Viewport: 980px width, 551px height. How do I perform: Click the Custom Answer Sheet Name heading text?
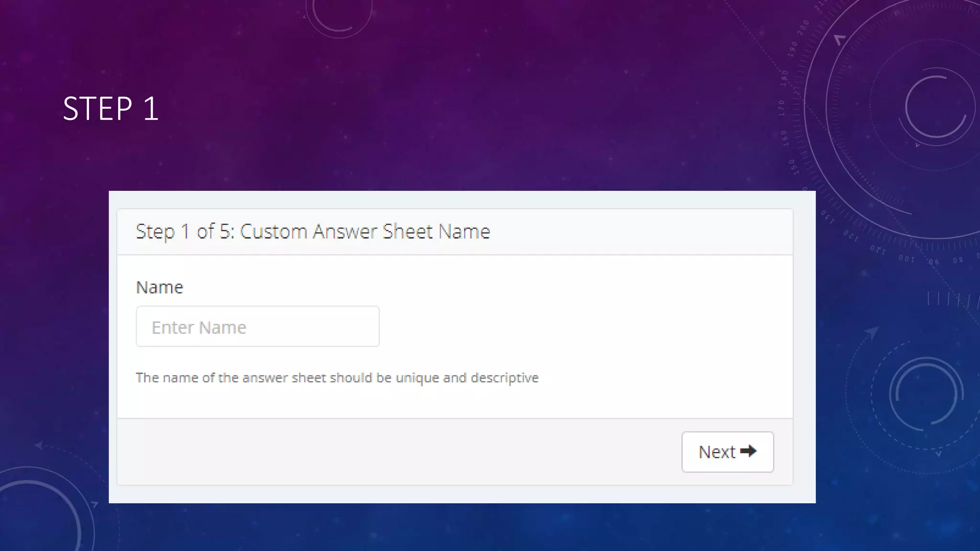pyautogui.click(x=365, y=231)
